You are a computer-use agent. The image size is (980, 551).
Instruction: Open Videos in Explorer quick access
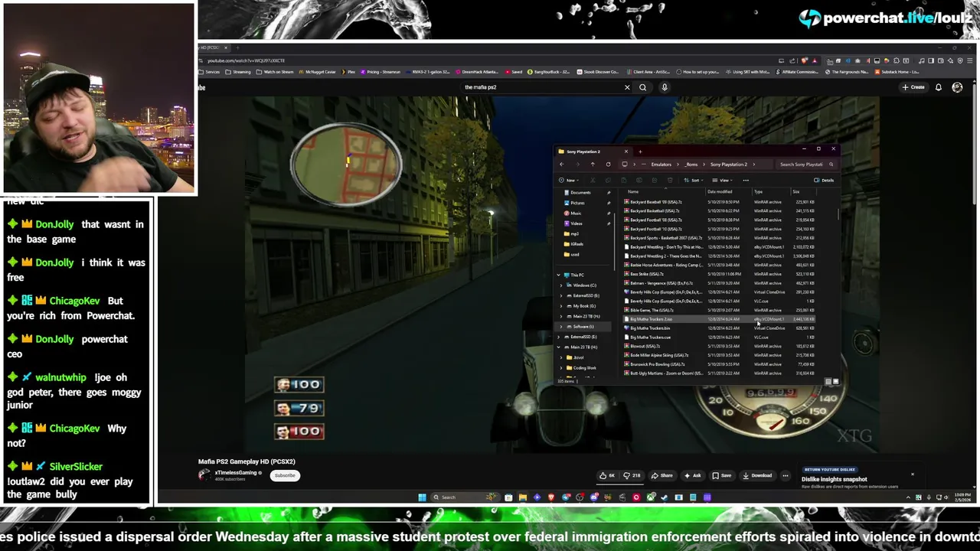pos(576,223)
